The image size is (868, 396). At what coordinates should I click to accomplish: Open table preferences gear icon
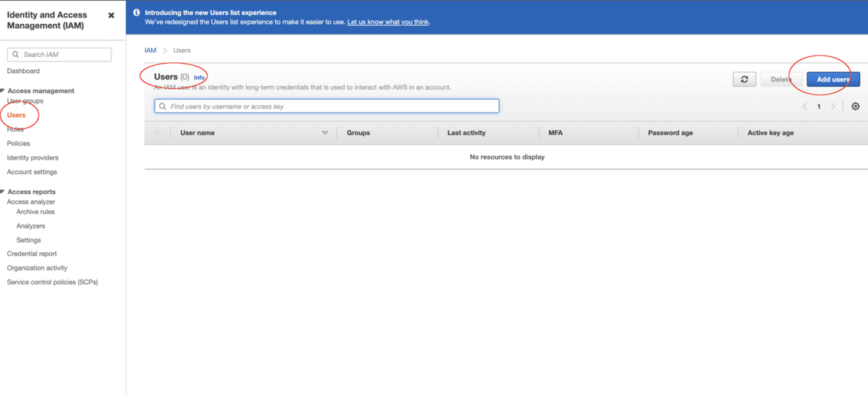point(856,106)
